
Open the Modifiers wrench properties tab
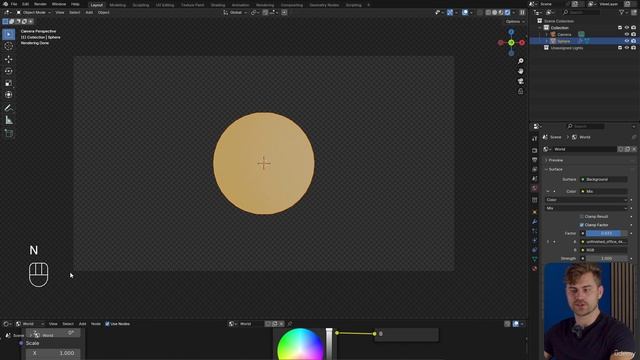(535, 222)
